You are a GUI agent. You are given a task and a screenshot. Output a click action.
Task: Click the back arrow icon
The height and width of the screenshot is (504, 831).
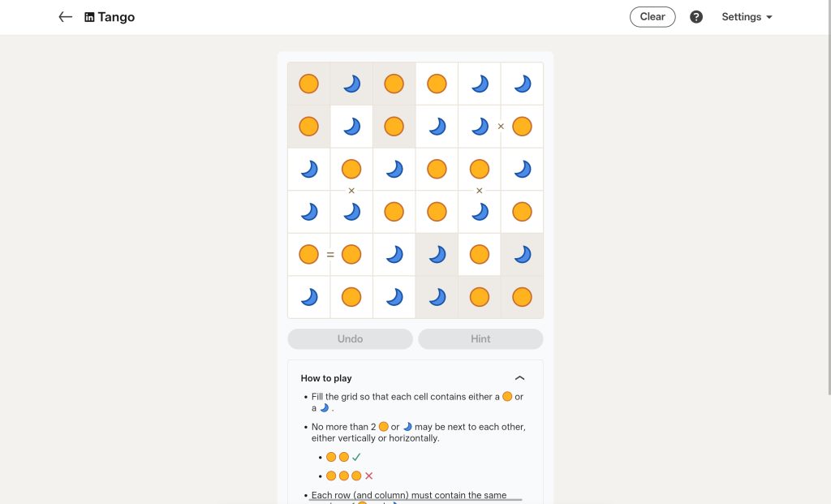pos(65,16)
